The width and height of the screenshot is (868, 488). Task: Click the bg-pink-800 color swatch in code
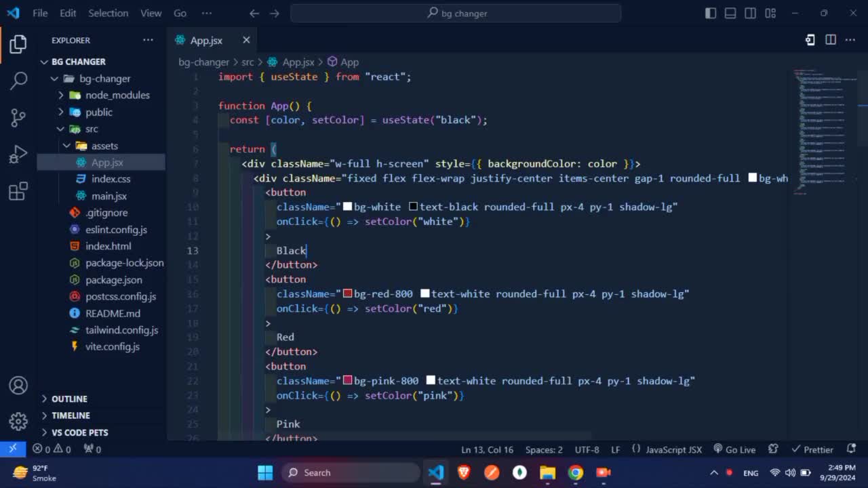[x=347, y=381]
